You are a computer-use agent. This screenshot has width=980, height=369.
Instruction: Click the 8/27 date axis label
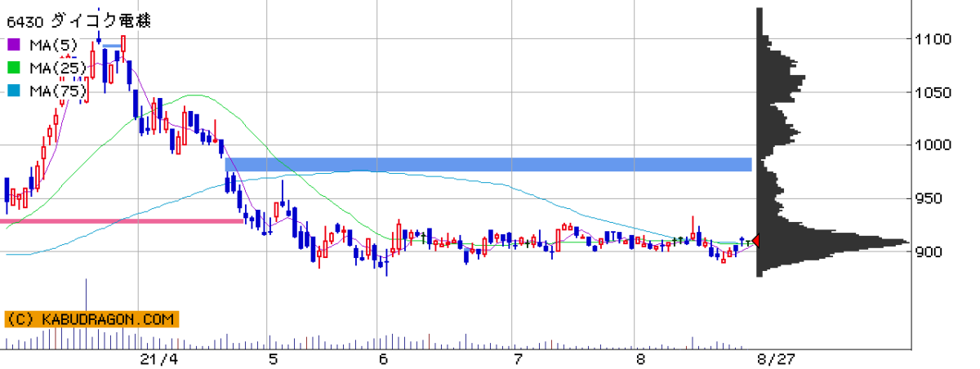click(775, 358)
